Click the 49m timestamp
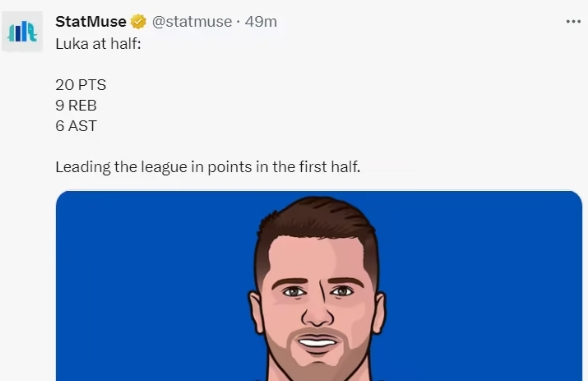This screenshot has height=381, width=588. [261, 22]
